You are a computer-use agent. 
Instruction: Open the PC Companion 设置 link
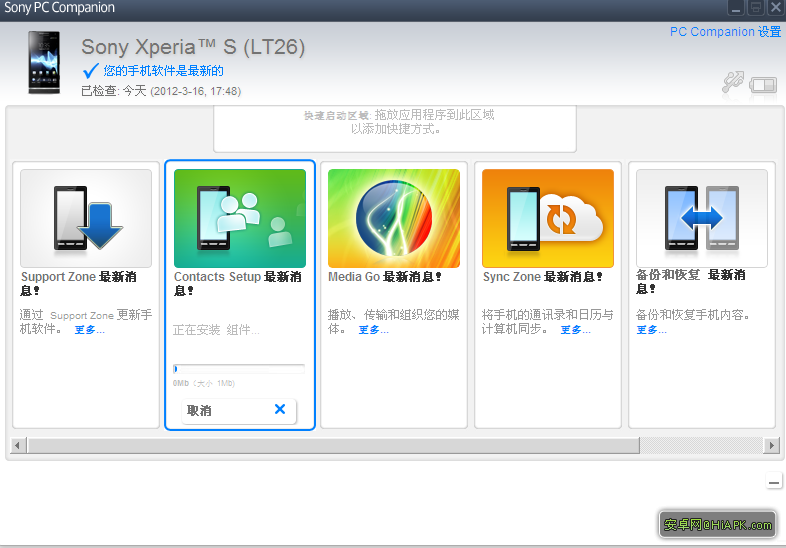click(x=725, y=32)
